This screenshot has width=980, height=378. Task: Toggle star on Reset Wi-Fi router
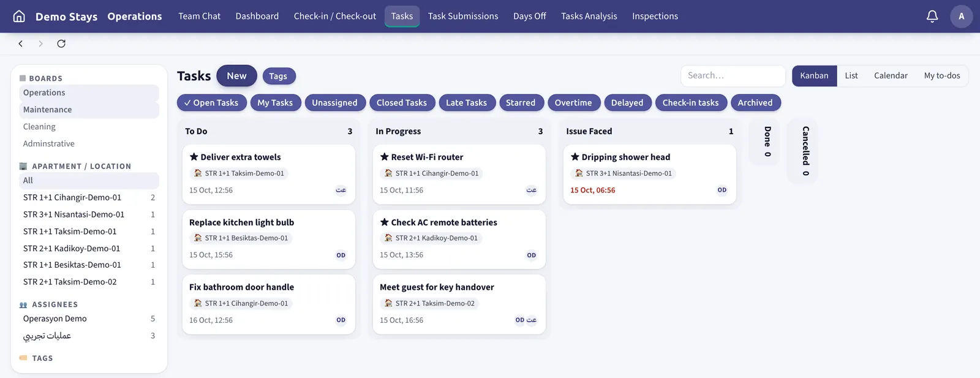coord(384,157)
